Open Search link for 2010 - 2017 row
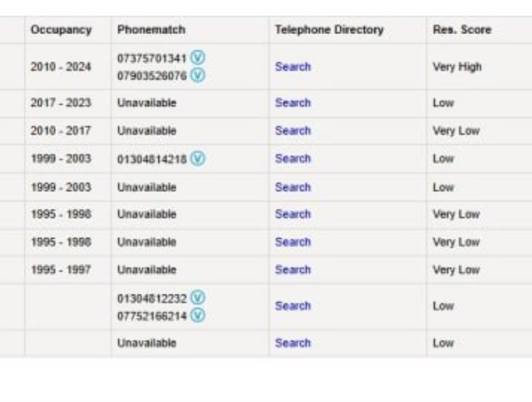This screenshot has height=402, width=532. click(293, 131)
